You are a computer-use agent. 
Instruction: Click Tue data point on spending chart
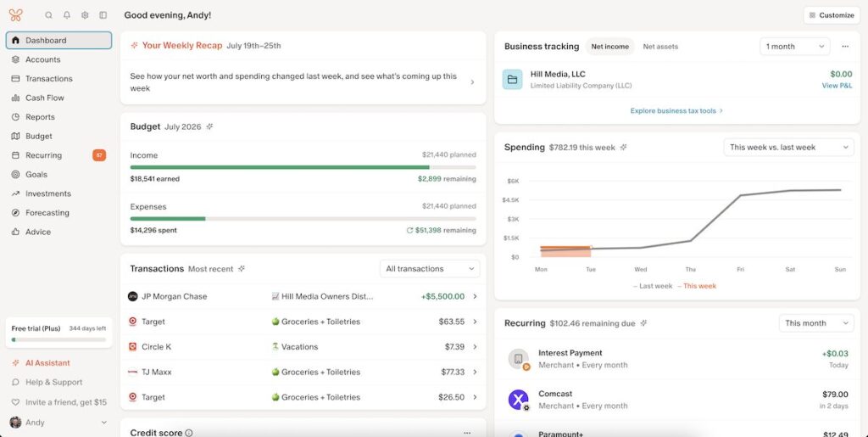point(591,248)
